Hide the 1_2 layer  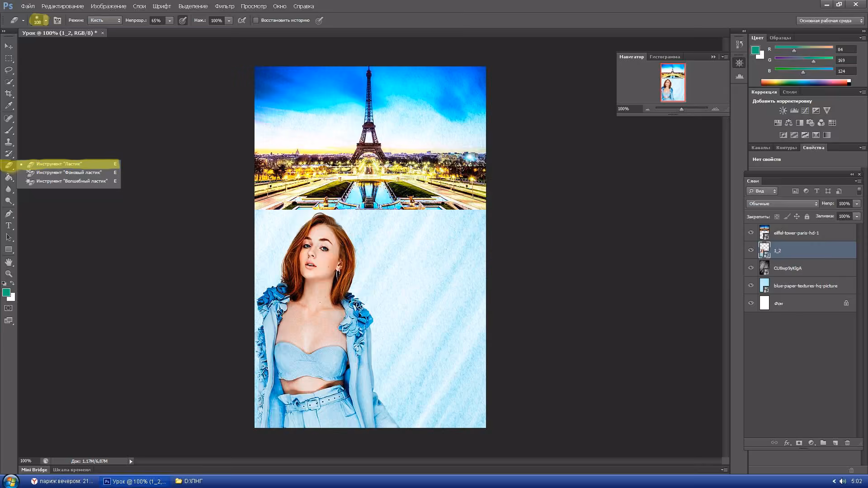(751, 250)
